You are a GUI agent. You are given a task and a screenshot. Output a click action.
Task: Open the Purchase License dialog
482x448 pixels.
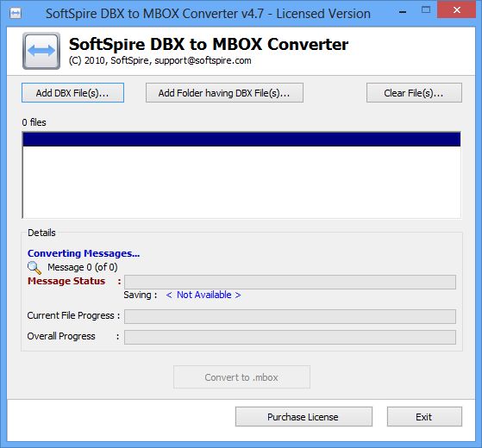coord(304,417)
